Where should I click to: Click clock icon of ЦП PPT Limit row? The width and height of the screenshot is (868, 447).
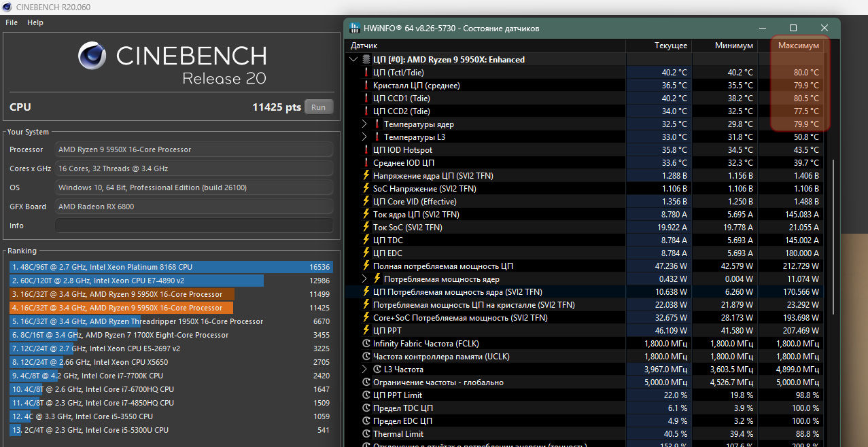tap(366, 395)
